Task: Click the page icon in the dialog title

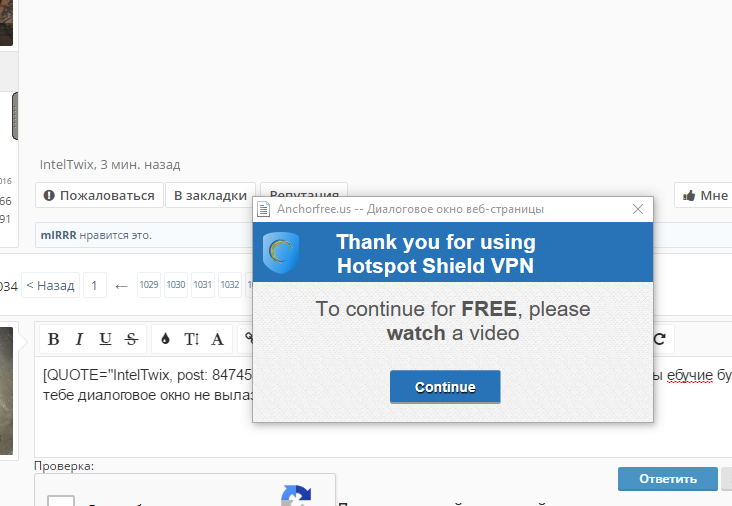Action: [x=264, y=209]
